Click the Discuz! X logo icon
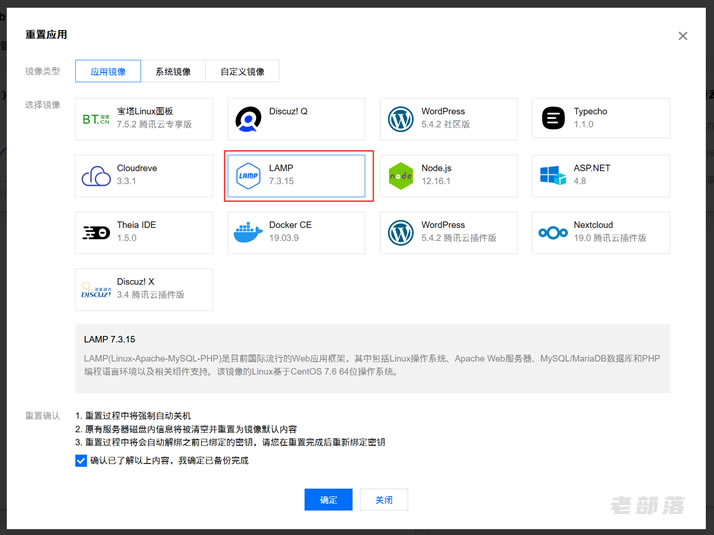The image size is (714, 535). coord(96,290)
